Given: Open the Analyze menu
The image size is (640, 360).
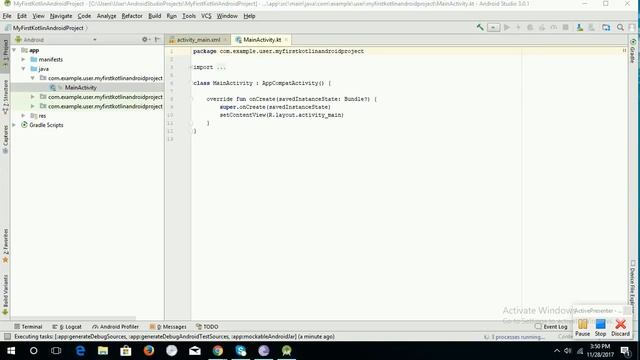Looking at the screenshot, I should [x=106, y=16].
